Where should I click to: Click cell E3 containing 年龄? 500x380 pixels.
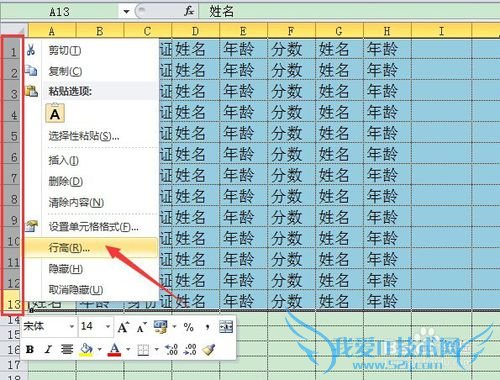[243, 91]
